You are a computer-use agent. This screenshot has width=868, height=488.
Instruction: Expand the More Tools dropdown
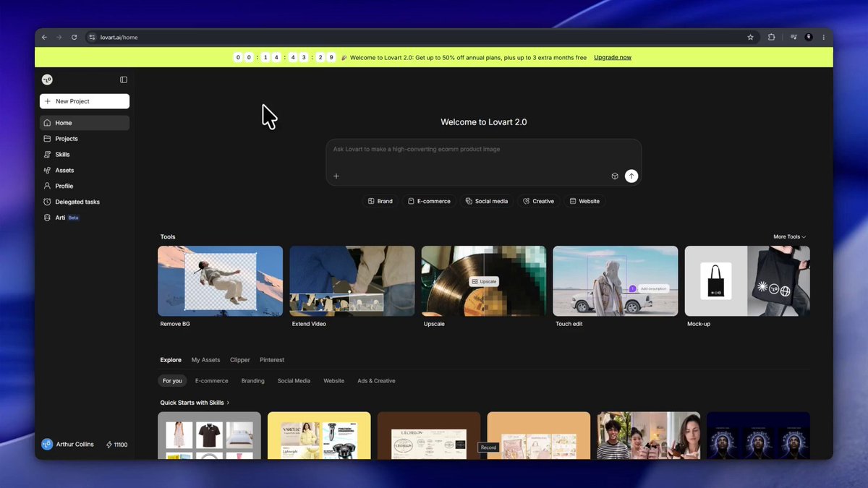(790, 237)
